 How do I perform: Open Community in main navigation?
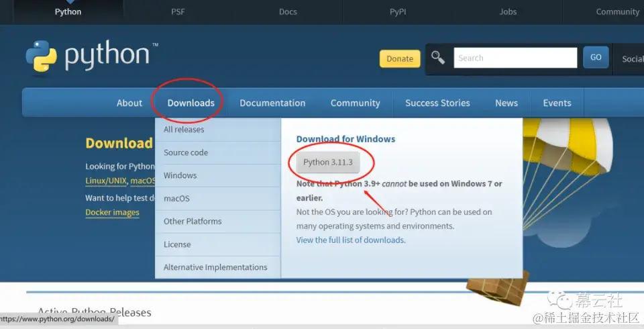click(356, 103)
